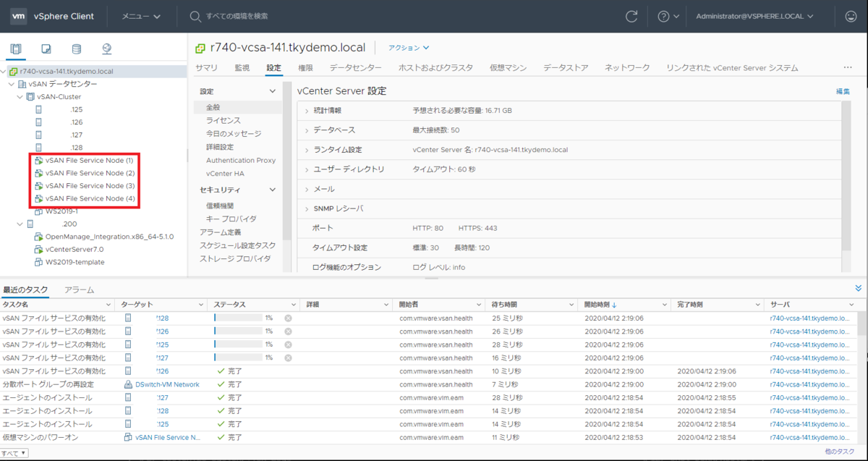
Task: Click the 編集 link for vCenter Server settings
Action: [843, 91]
